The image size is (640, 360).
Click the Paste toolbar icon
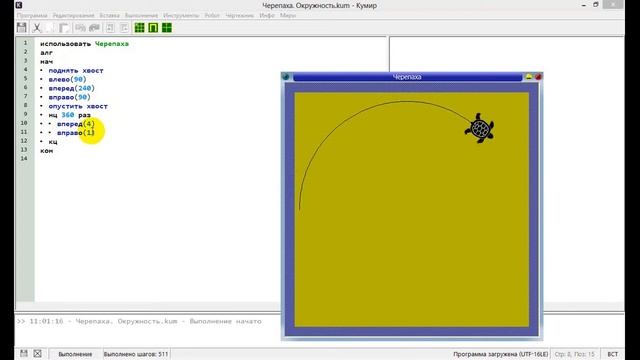[64, 28]
